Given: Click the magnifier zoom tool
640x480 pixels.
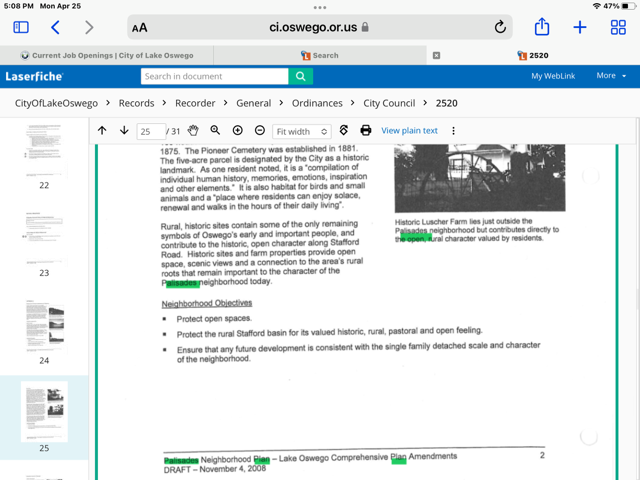Looking at the screenshot, I should (x=215, y=131).
